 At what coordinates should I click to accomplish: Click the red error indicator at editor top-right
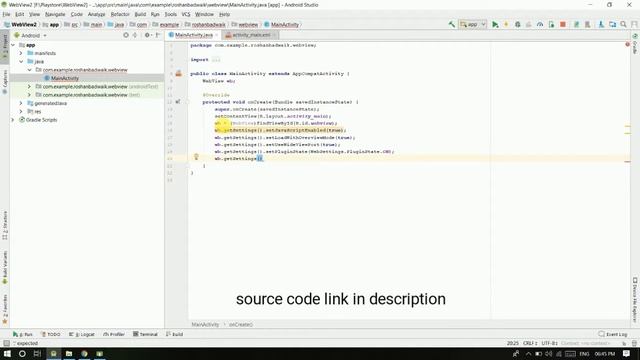[x=627, y=44]
